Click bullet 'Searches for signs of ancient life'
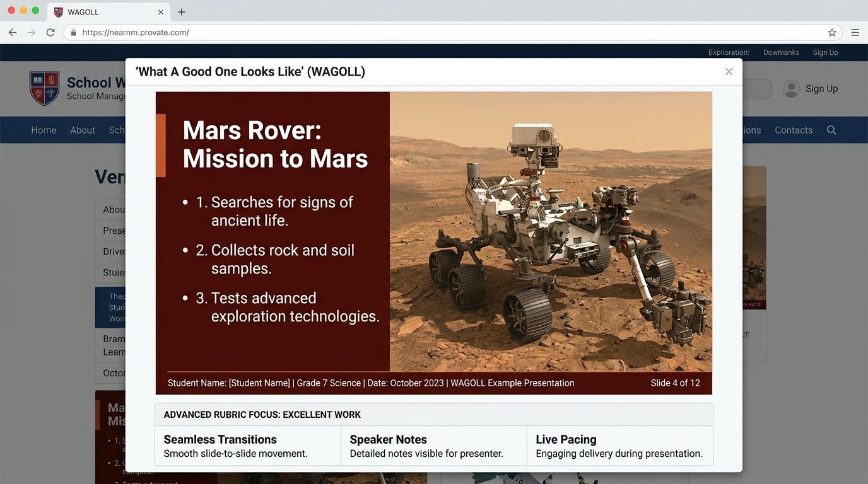Screen dimensions: 868x484 coord(274,211)
